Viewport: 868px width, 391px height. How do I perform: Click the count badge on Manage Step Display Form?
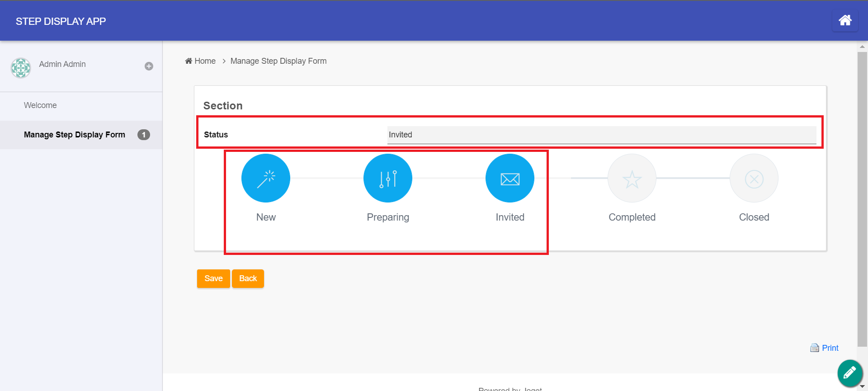tap(144, 135)
